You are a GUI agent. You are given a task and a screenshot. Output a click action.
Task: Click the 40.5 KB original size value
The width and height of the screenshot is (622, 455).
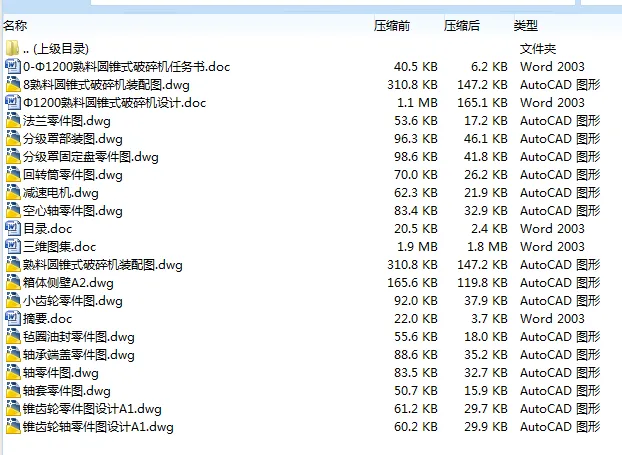click(x=416, y=67)
